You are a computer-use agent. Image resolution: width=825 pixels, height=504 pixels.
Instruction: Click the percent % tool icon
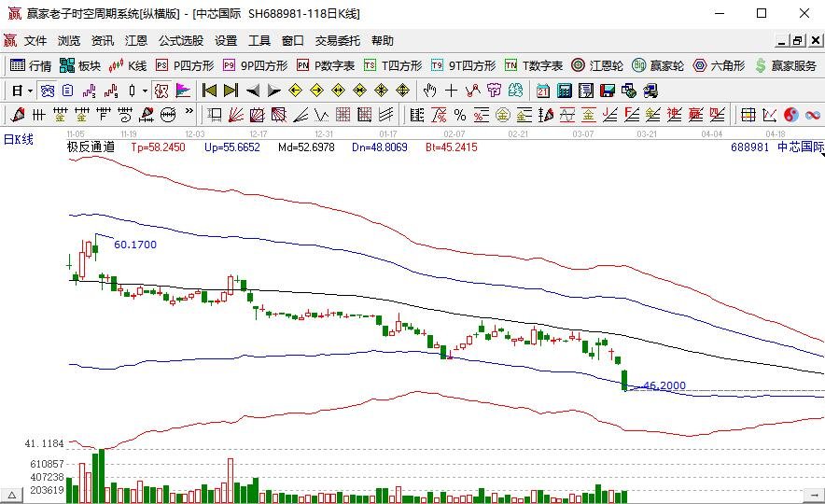pyautogui.click(x=460, y=114)
